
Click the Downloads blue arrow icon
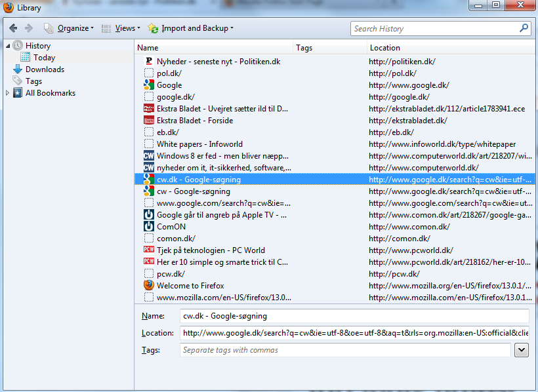(18, 69)
